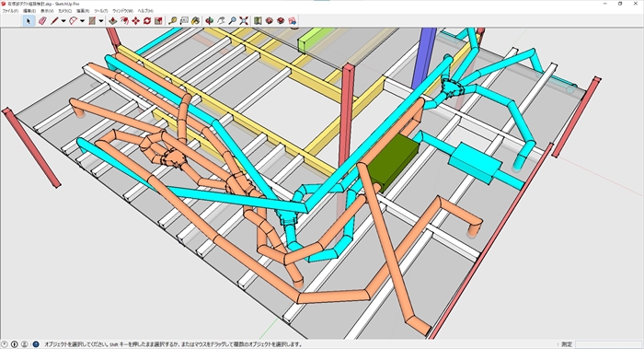Viewport: 644px width, 349px height.
Task: Click the help question-mark status icon
Action: click(36, 344)
